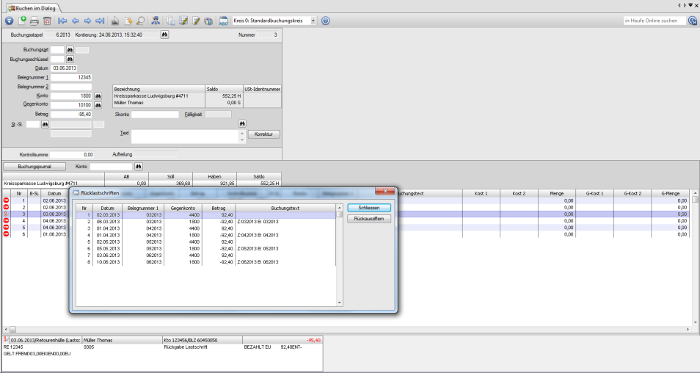Go to next record with right arrow
This screenshot has width=700, height=373.
coord(88,21)
